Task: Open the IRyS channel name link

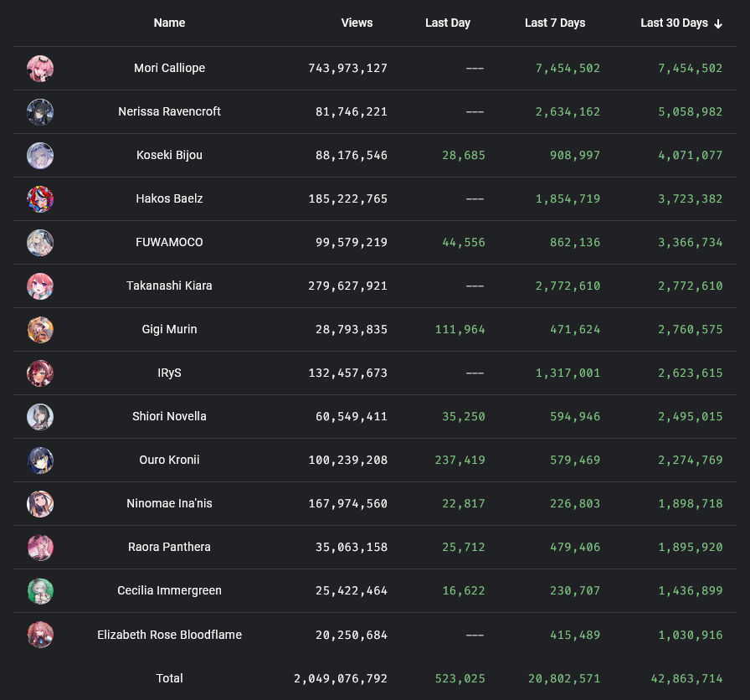Action: point(169,373)
